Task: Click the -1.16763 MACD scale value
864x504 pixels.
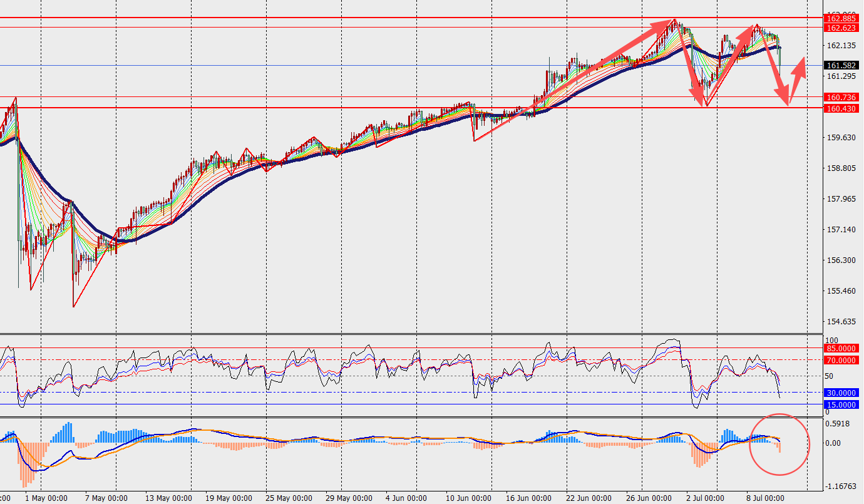Action: coord(841,486)
